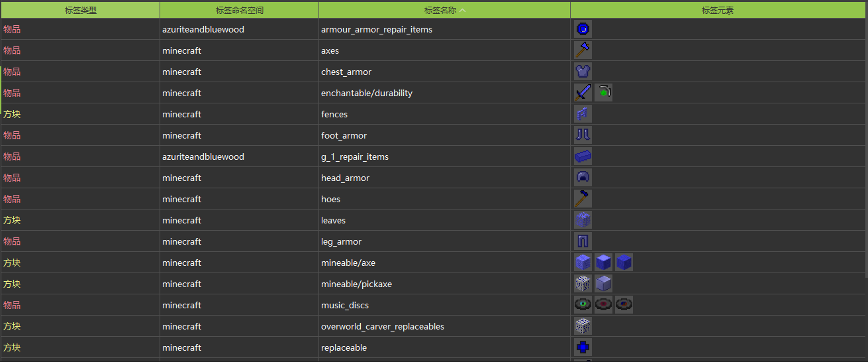The height and width of the screenshot is (362, 868).
Task: Select the fence icon in the fences row
Action: 583,114
